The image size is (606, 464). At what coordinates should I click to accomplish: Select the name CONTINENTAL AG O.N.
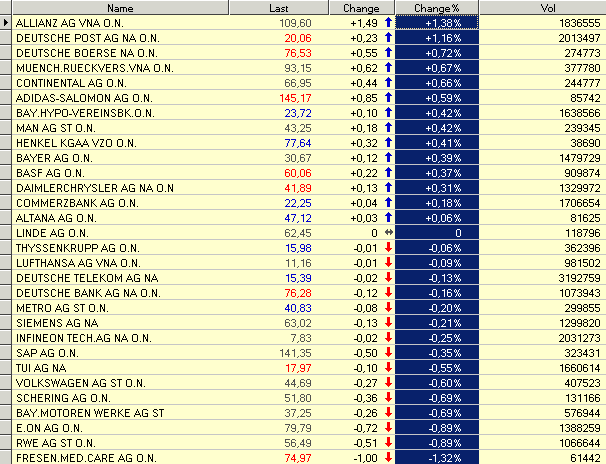[71, 83]
